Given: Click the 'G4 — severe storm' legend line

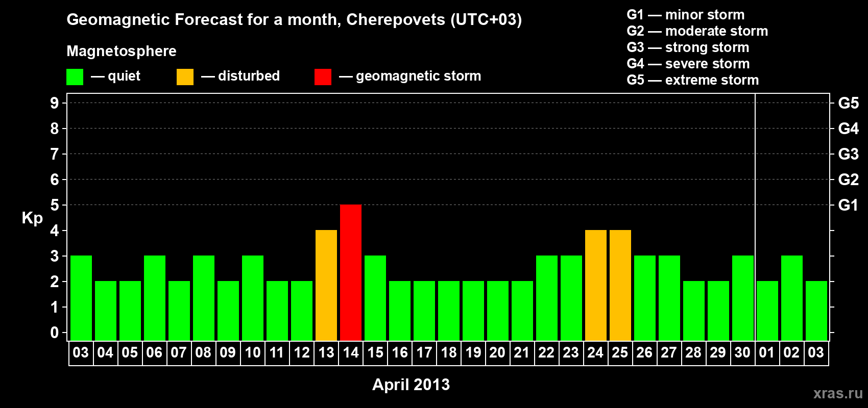Looking at the screenshot, I should click(x=688, y=64).
